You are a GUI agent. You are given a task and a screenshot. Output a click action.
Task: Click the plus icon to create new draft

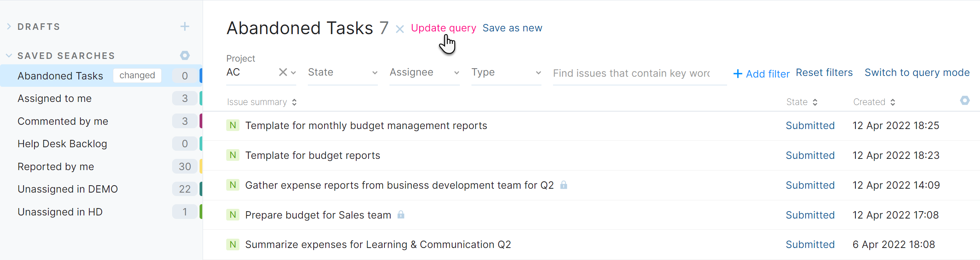coord(185,26)
